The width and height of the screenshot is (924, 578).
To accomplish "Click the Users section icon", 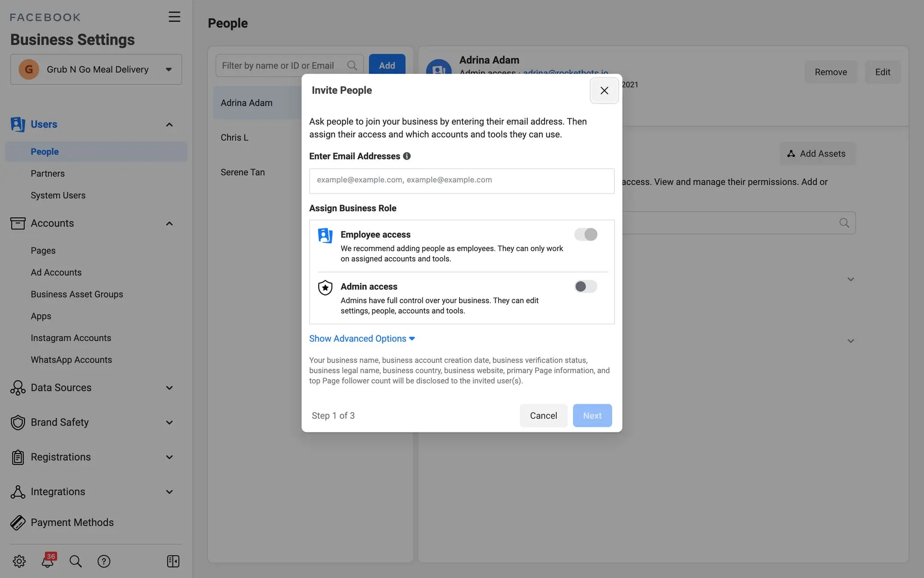I will click(x=18, y=124).
